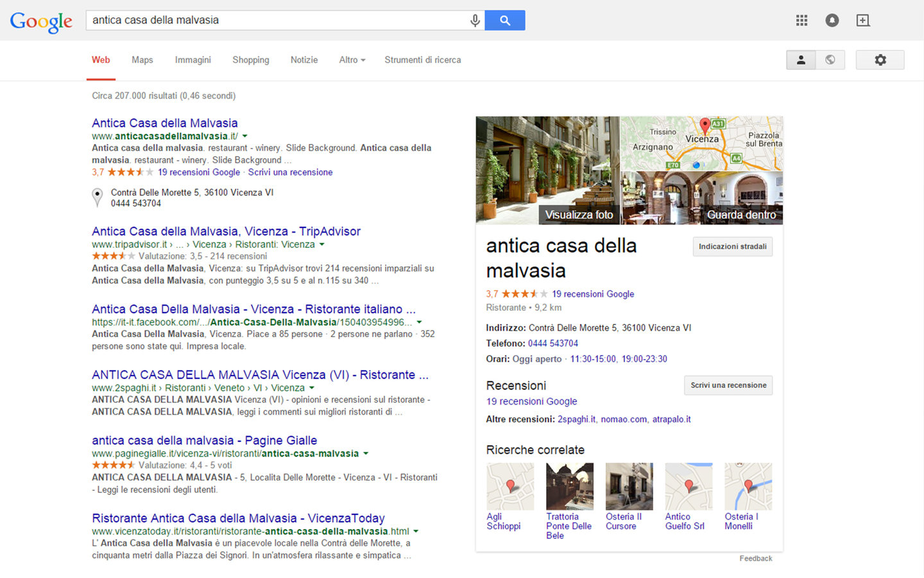Expand arrow next to 2spaghi.it URL
The width and height of the screenshot is (924, 578).
coord(312,388)
